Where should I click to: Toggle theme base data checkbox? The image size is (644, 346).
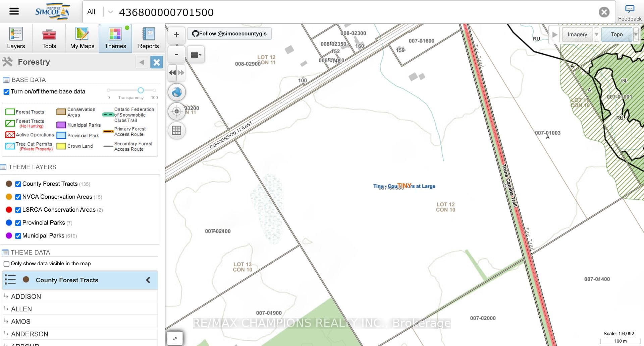6,92
